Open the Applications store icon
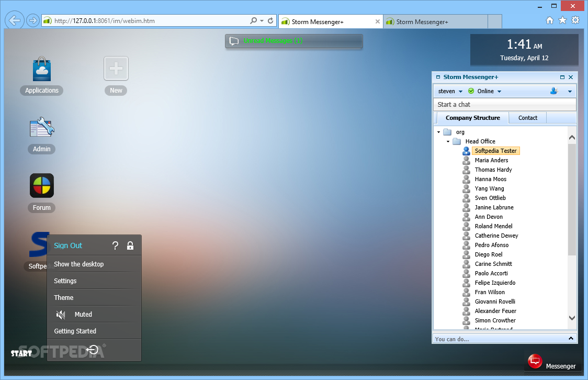This screenshot has height=380, width=588. [42, 69]
